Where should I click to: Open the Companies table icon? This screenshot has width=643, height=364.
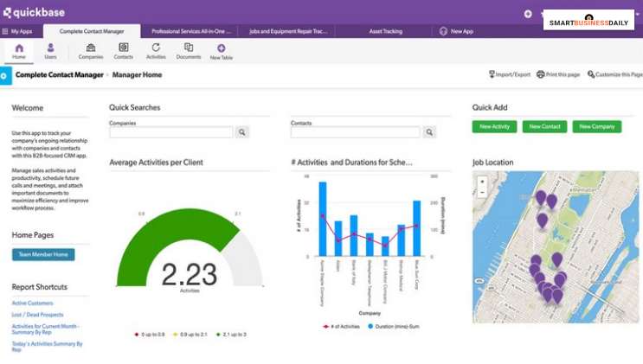point(91,52)
